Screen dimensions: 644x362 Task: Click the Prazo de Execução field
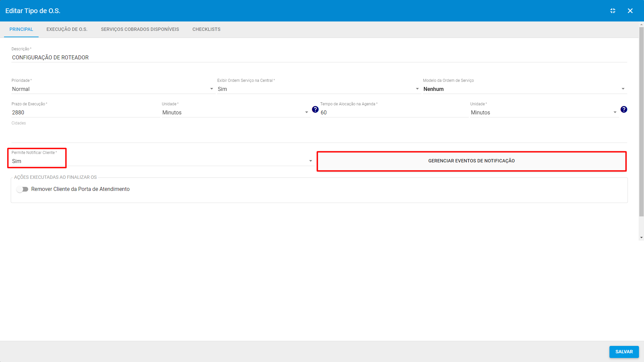tap(85, 112)
